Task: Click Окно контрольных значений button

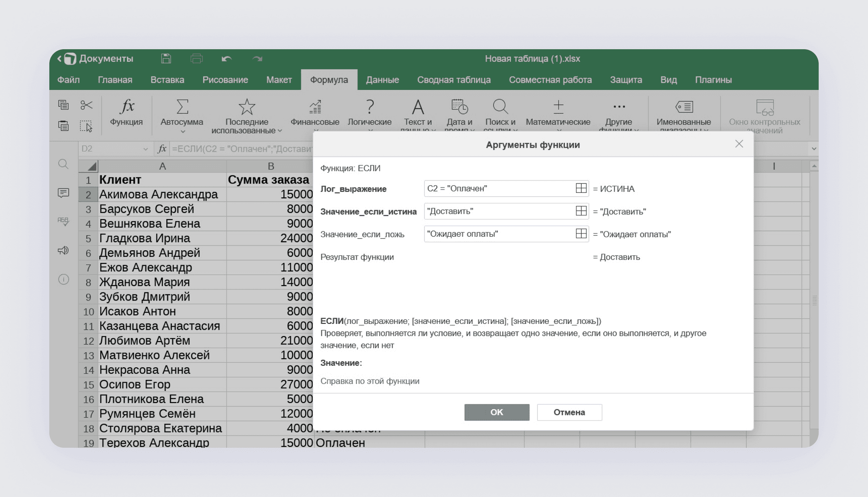Action: point(764,116)
